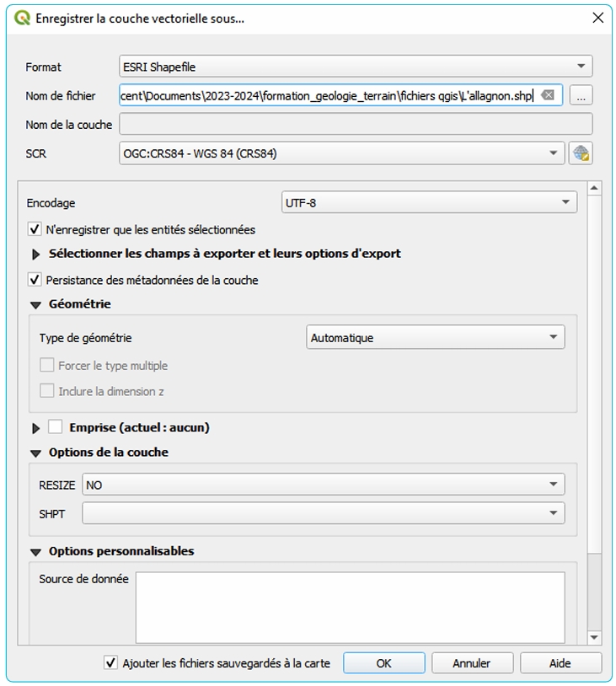The height and width of the screenshot is (686, 616).
Task: Uncheck Ajouter les fichiers sauvegardés à la carte
Action: coord(110,663)
